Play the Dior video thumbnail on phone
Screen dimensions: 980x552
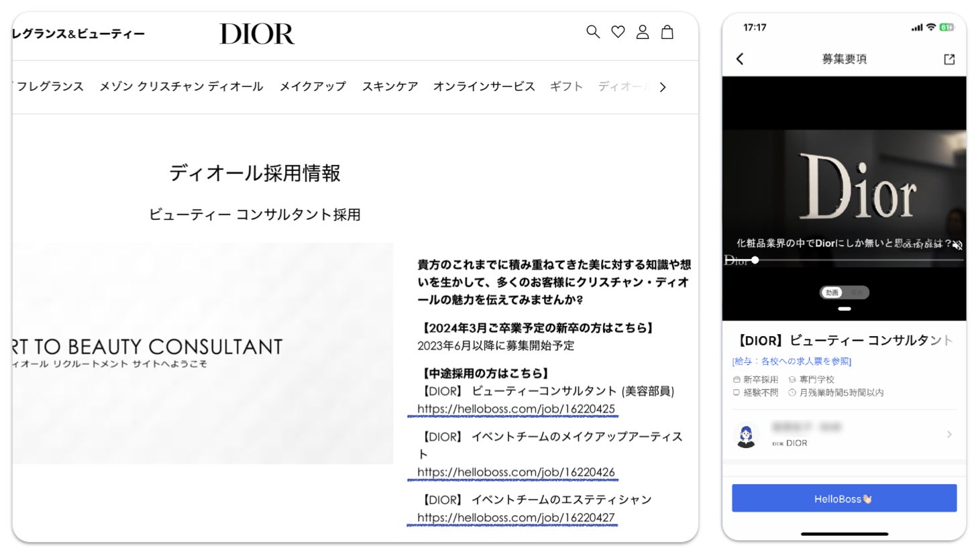click(x=845, y=199)
